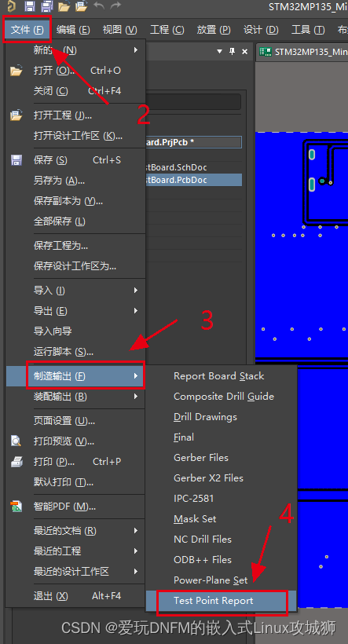Select IPC-2581
The height and width of the screenshot is (644, 348).
coord(221,498)
